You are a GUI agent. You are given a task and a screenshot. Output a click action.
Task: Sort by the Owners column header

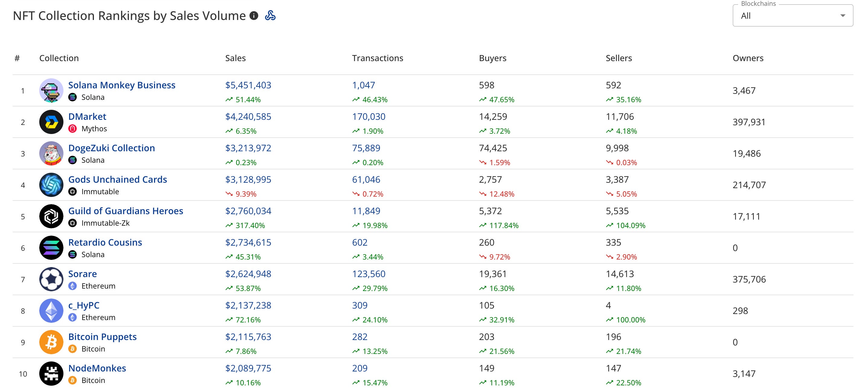tap(748, 58)
